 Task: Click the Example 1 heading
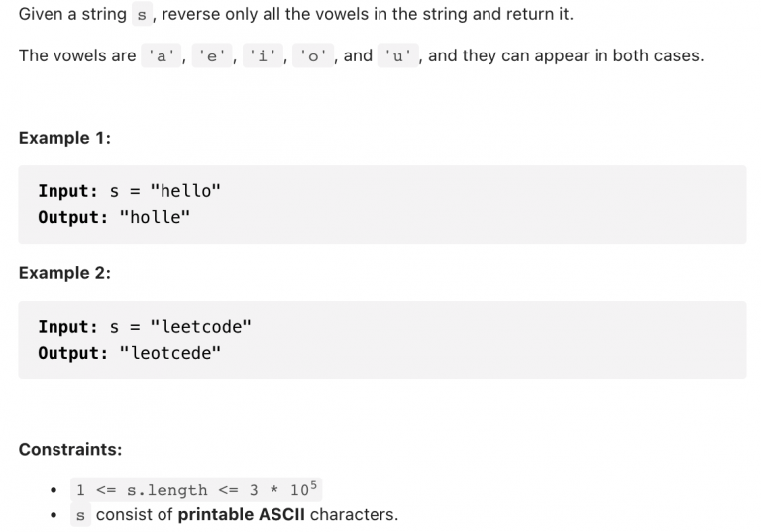pos(65,138)
